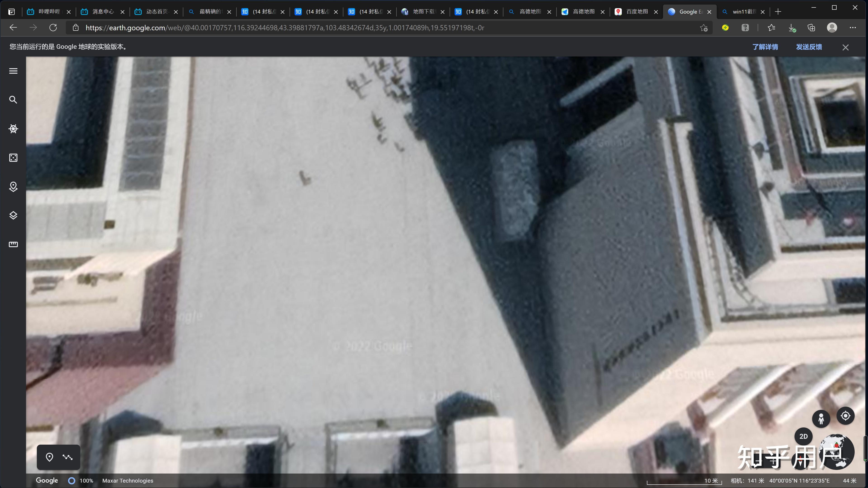This screenshot has height=488, width=868.
Task: Open the Google Earth search icon
Action: pyautogui.click(x=13, y=100)
